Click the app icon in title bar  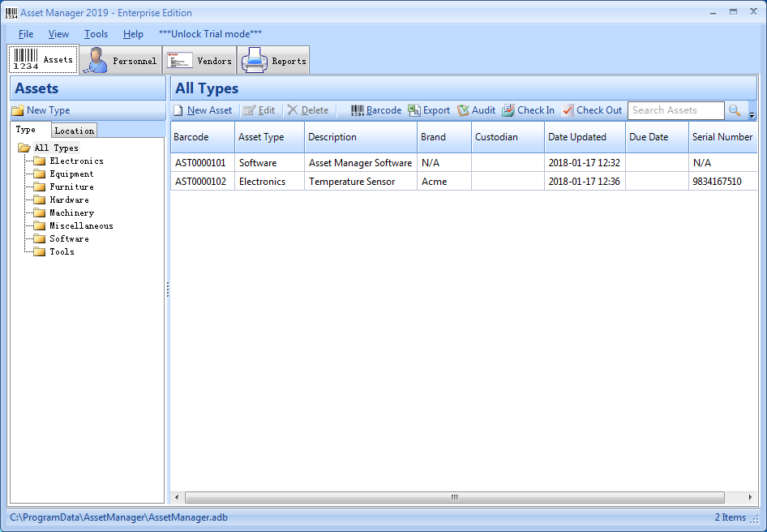11,13
